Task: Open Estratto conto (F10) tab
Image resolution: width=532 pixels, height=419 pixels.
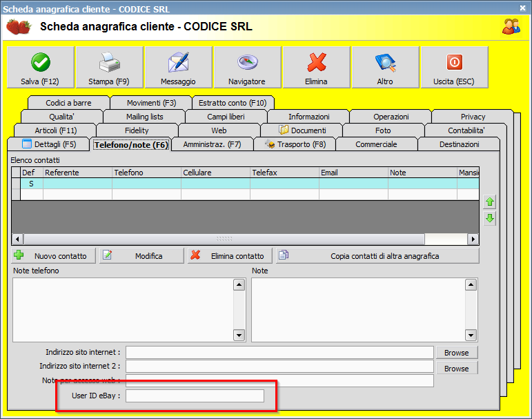Action: pos(233,103)
